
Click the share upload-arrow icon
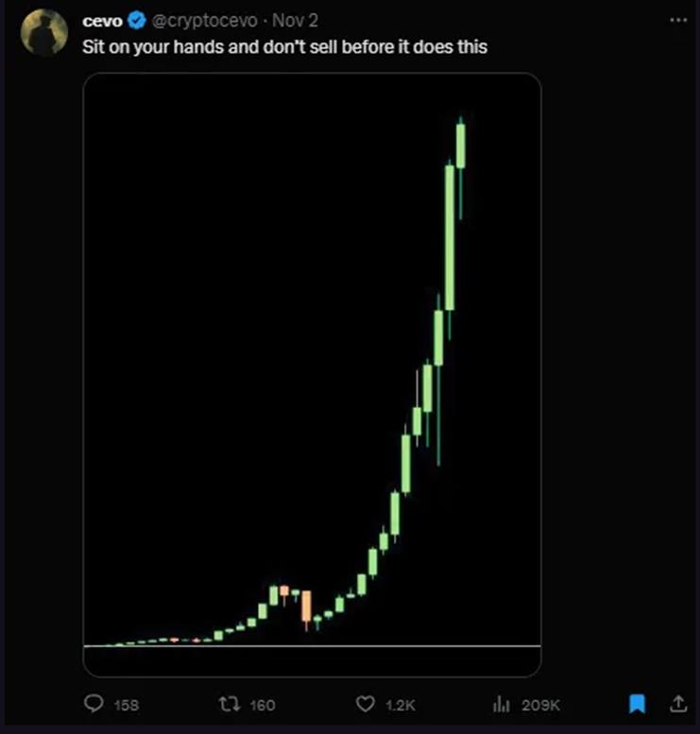tap(676, 704)
